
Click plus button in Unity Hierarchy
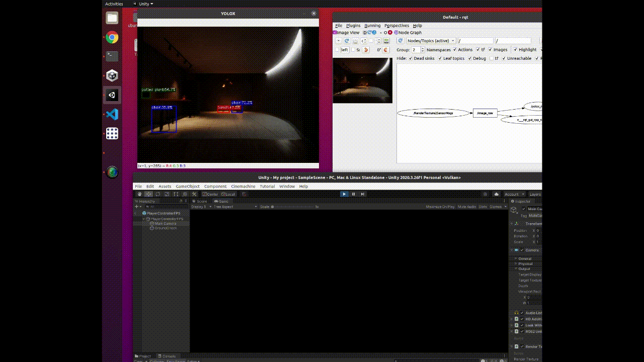137,207
